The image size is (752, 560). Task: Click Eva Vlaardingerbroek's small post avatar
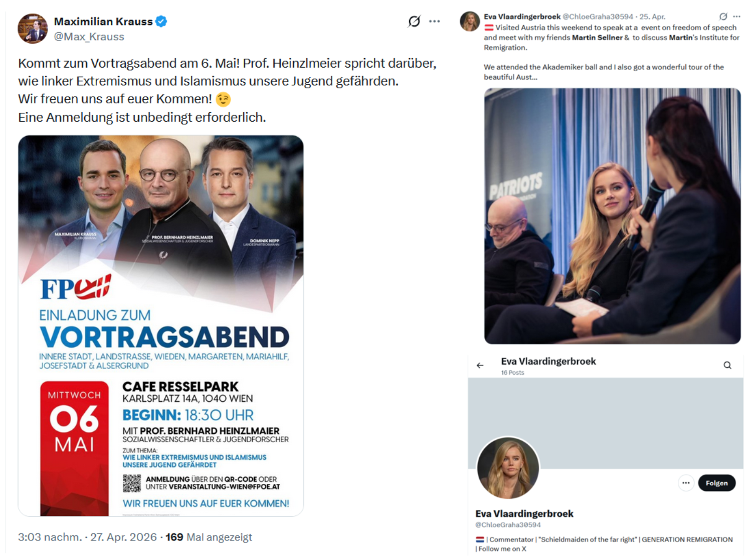470,22
